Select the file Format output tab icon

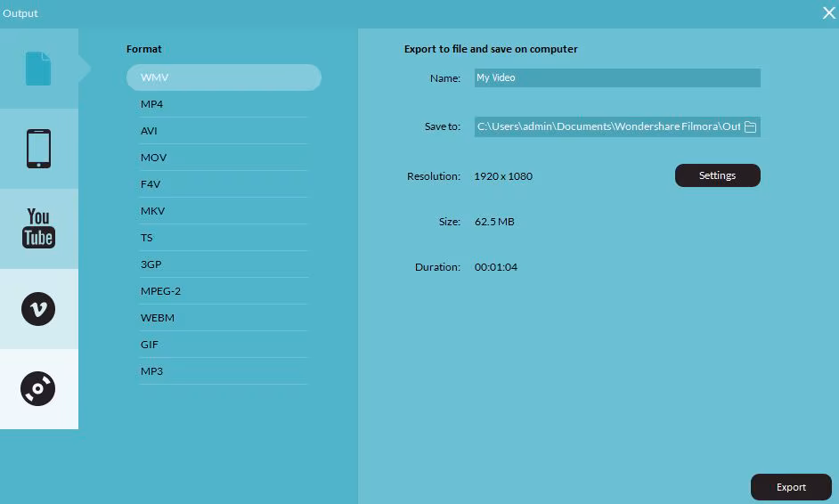click(x=38, y=69)
